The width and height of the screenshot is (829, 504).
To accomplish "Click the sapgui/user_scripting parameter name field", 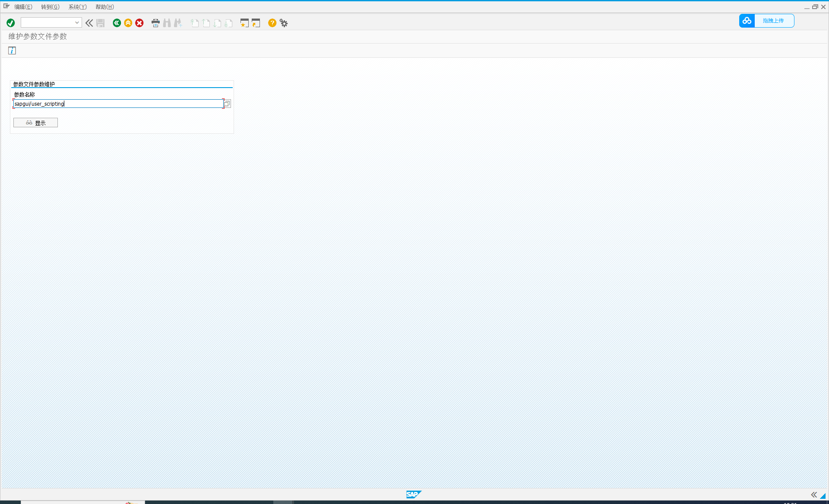I will click(117, 104).
